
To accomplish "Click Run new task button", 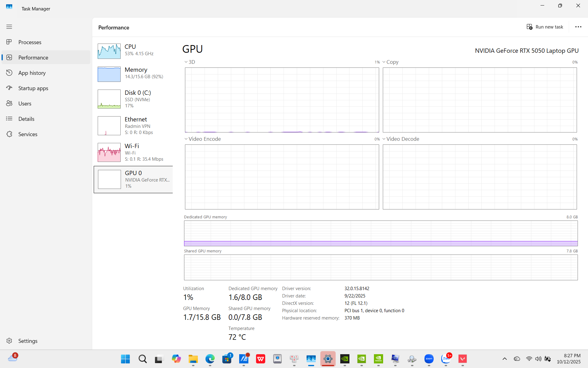I will click(545, 27).
